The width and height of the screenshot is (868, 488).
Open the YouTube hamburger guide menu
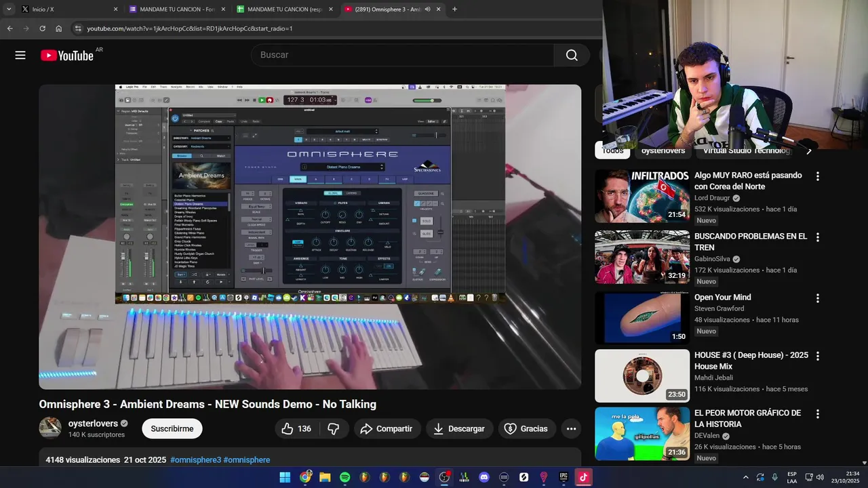(20, 56)
